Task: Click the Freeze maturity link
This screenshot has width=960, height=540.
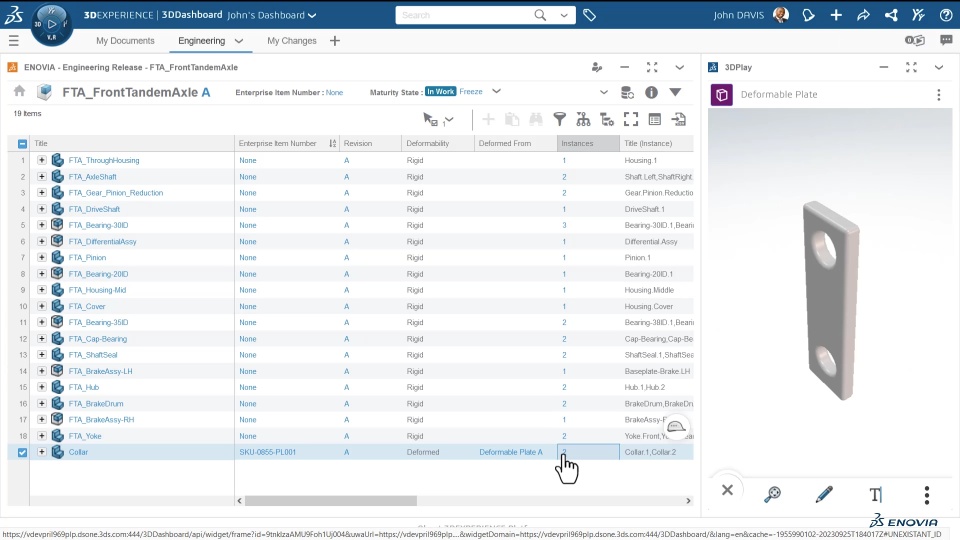Action: [471, 92]
